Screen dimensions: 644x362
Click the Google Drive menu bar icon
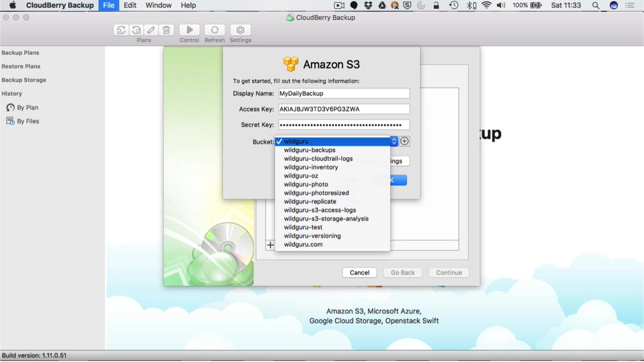(x=382, y=6)
